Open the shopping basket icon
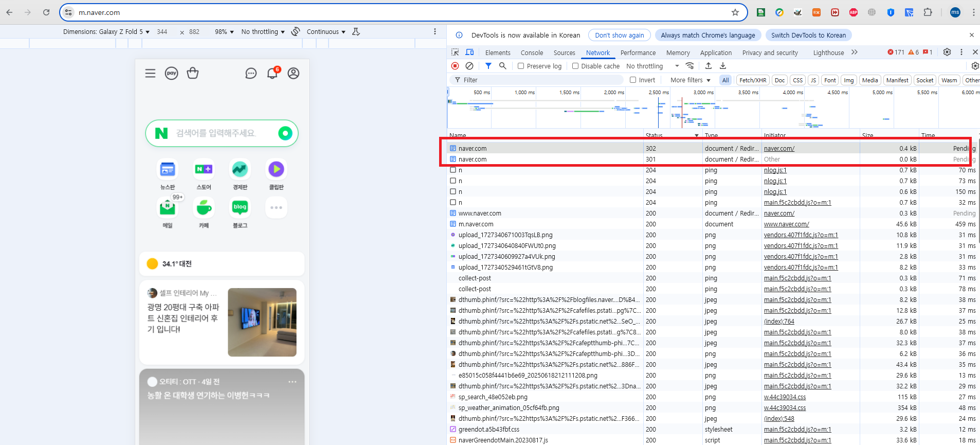 pyautogui.click(x=193, y=74)
